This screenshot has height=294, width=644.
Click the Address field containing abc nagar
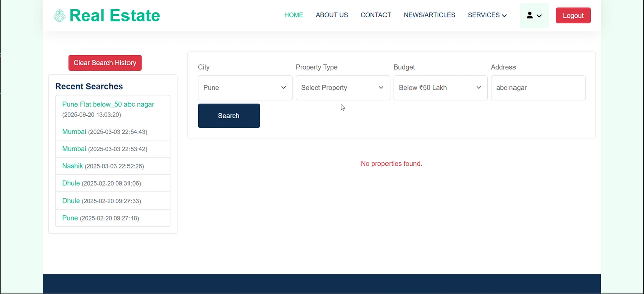(538, 87)
